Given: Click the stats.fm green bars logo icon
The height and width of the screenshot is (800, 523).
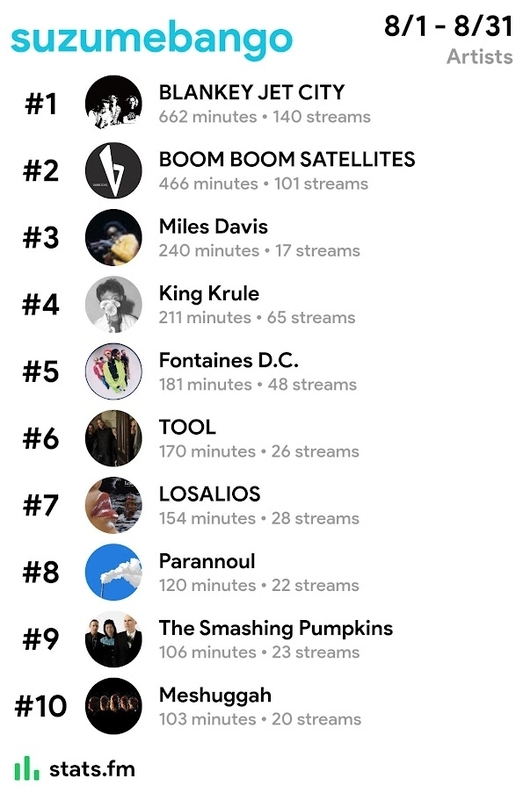Looking at the screenshot, I should point(26,768).
